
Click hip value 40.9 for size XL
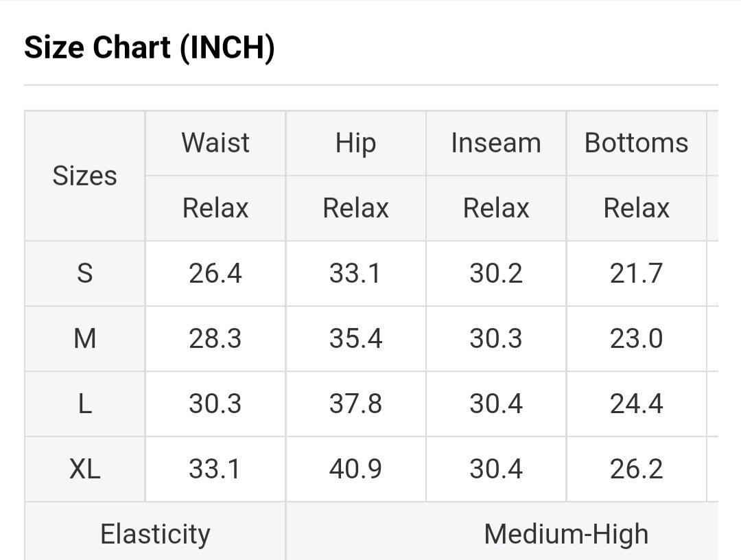tap(355, 469)
